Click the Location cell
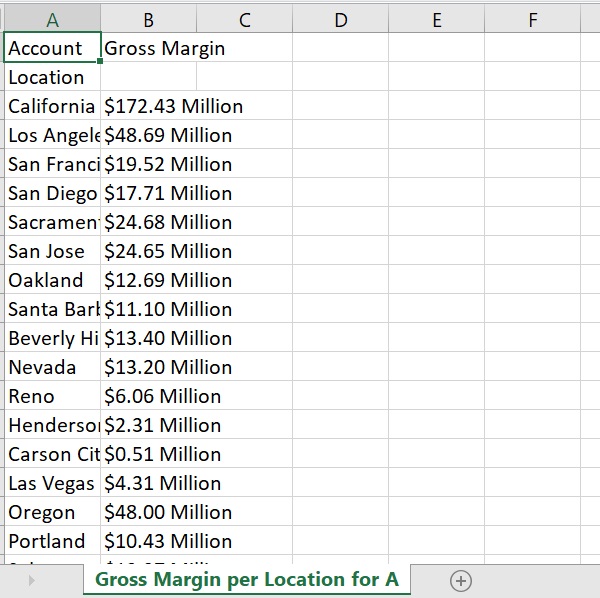The height and width of the screenshot is (598, 600). 52,77
